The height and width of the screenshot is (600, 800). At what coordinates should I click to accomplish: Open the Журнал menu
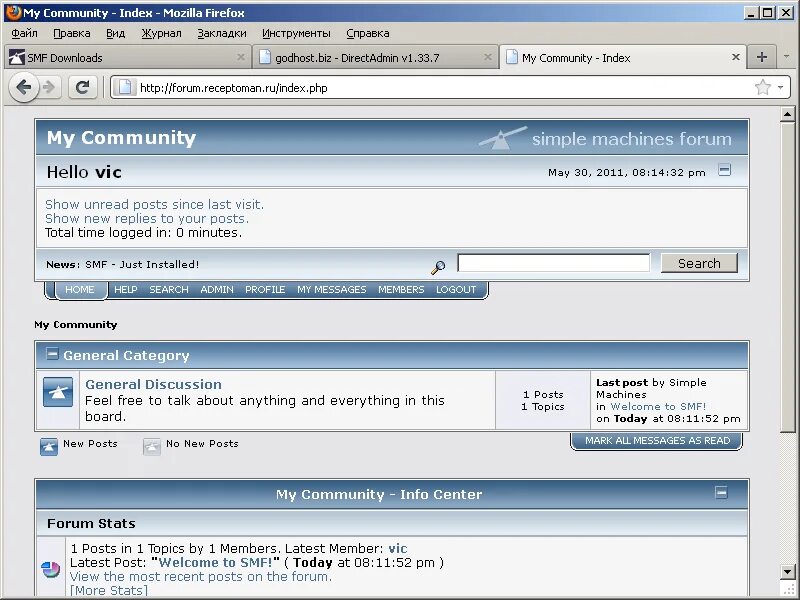click(161, 33)
